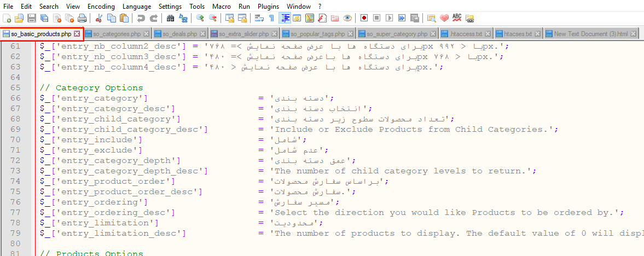
Task: Open the File menu
Action: tap(8, 7)
